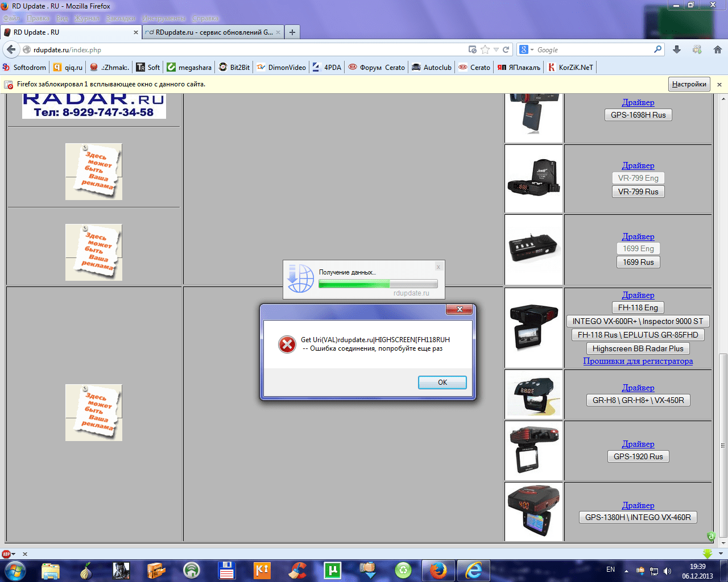Click the Настройки popup-blocker button
The image size is (728, 582).
[x=689, y=84]
